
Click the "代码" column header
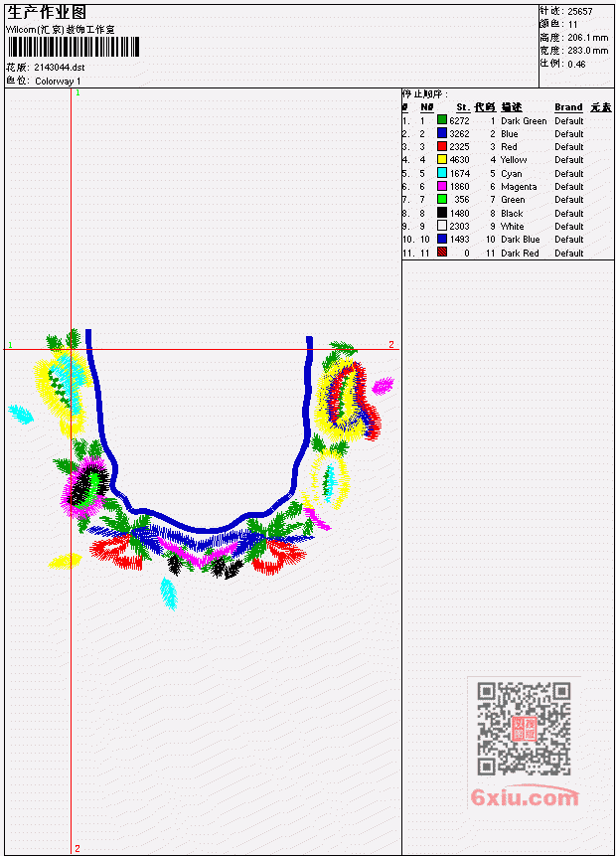click(485, 107)
